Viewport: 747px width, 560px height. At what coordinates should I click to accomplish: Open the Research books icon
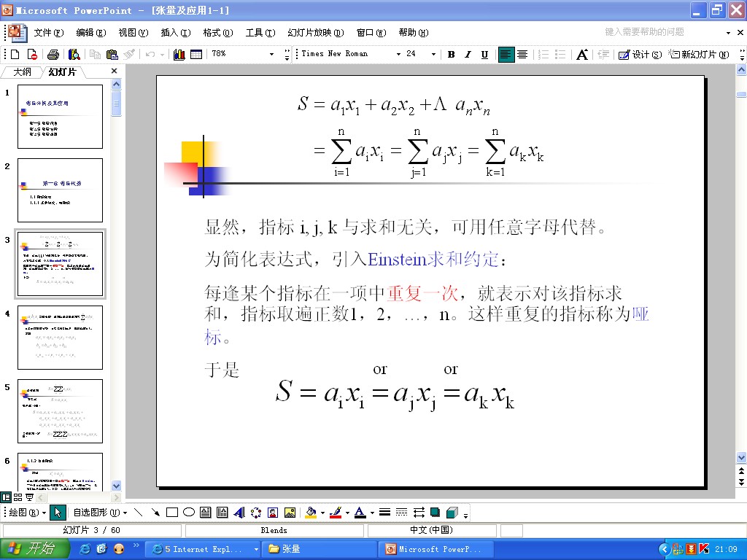point(74,54)
